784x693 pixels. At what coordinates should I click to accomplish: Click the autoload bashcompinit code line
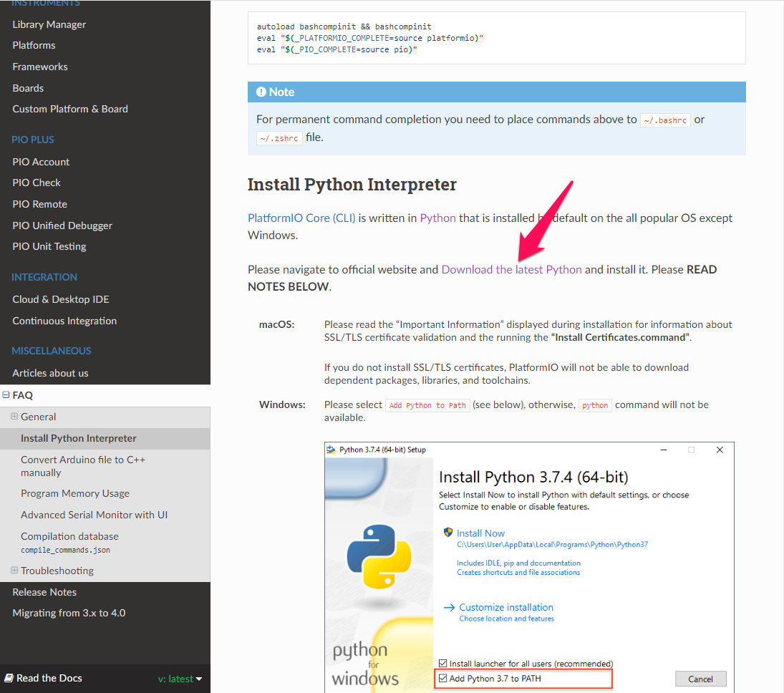(x=344, y=26)
